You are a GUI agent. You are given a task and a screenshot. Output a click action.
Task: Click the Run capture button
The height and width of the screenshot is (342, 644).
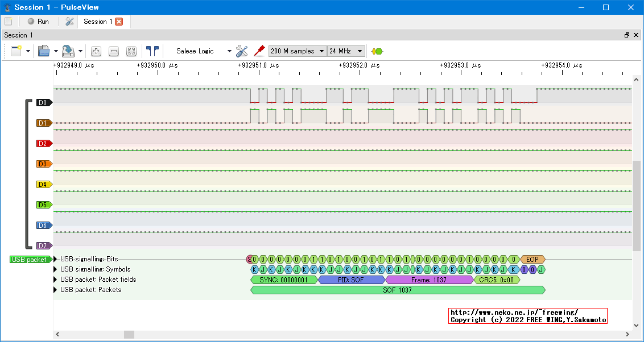pos(38,22)
